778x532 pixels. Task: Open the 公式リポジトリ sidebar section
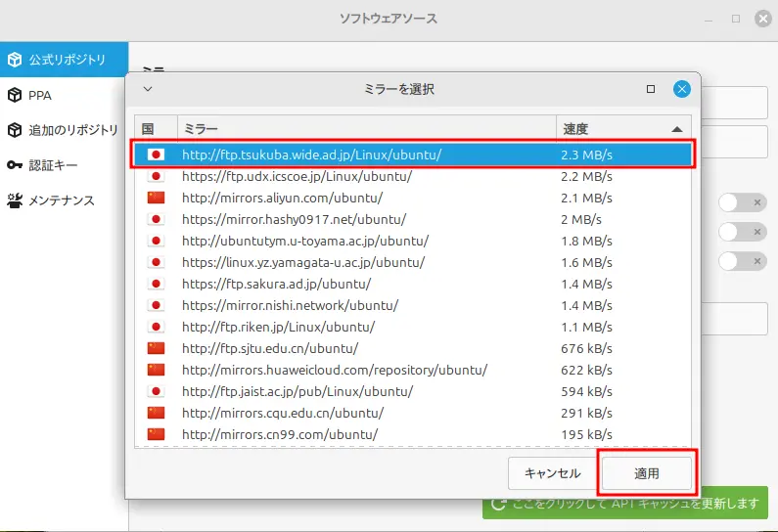pos(64,60)
